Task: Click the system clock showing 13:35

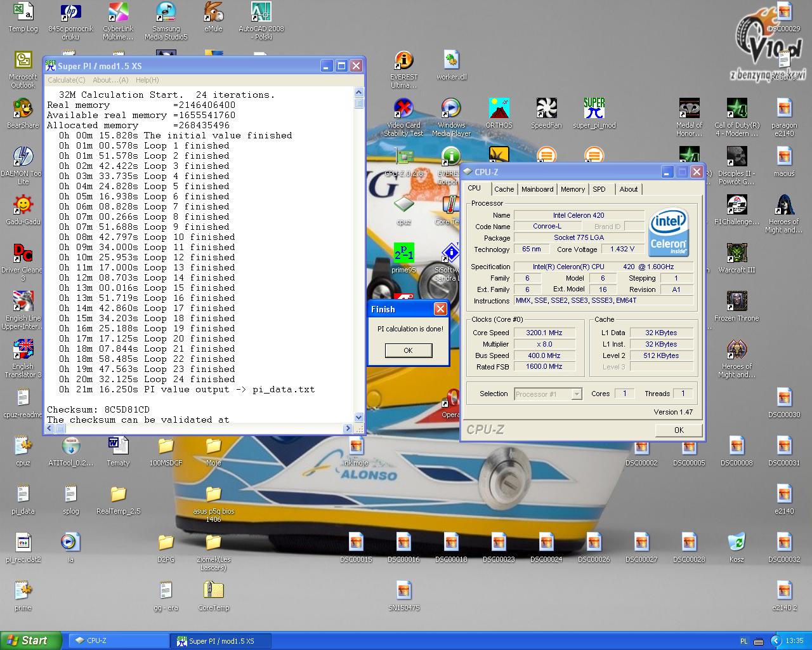Action: [794, 641]
